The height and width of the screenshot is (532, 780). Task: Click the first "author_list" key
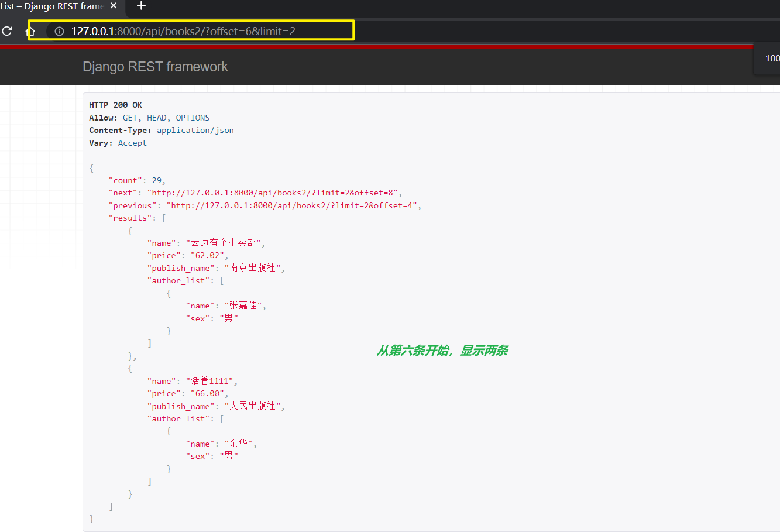point(178,280)
